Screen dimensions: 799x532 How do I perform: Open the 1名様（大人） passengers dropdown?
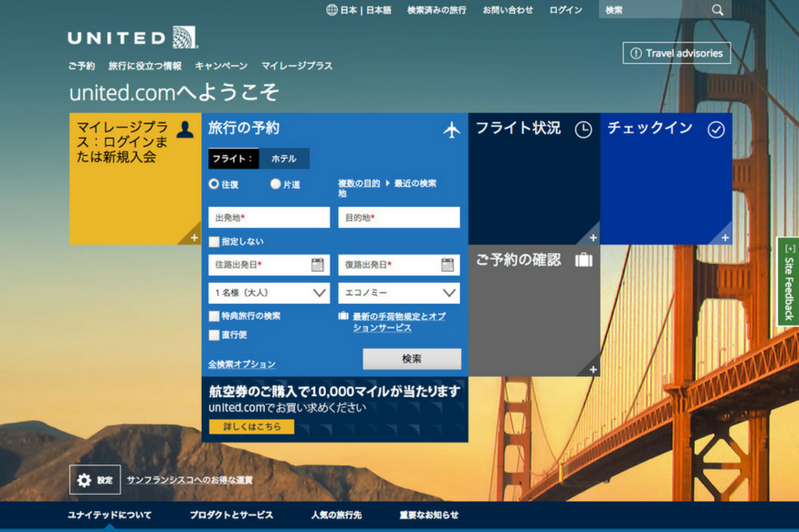click(x=269, y=293)
